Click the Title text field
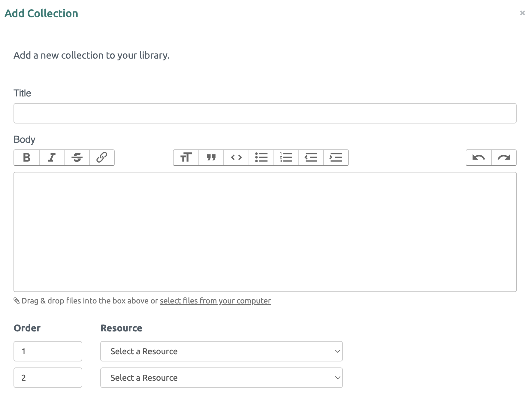 [265, 113]
